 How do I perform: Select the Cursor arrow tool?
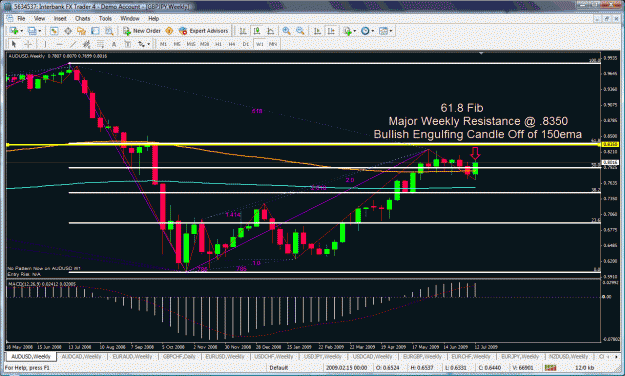click(x=14, y=44)
